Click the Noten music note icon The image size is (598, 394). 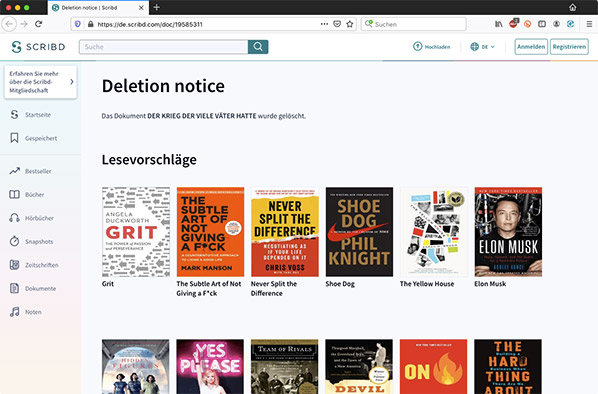pyautogui.click(x=14, y=312)
